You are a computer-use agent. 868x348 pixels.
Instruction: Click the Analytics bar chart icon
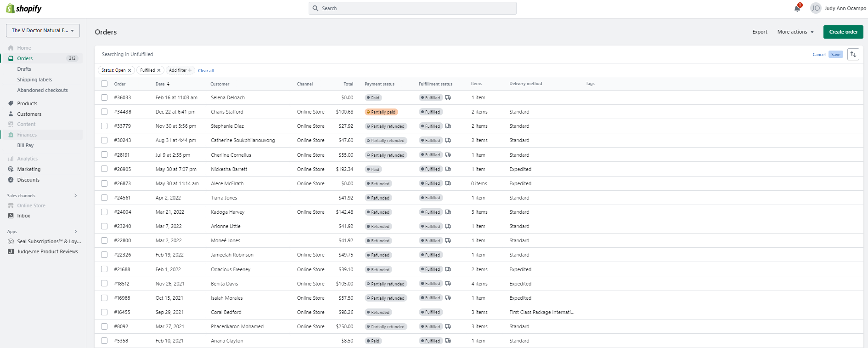click(11, 159)
